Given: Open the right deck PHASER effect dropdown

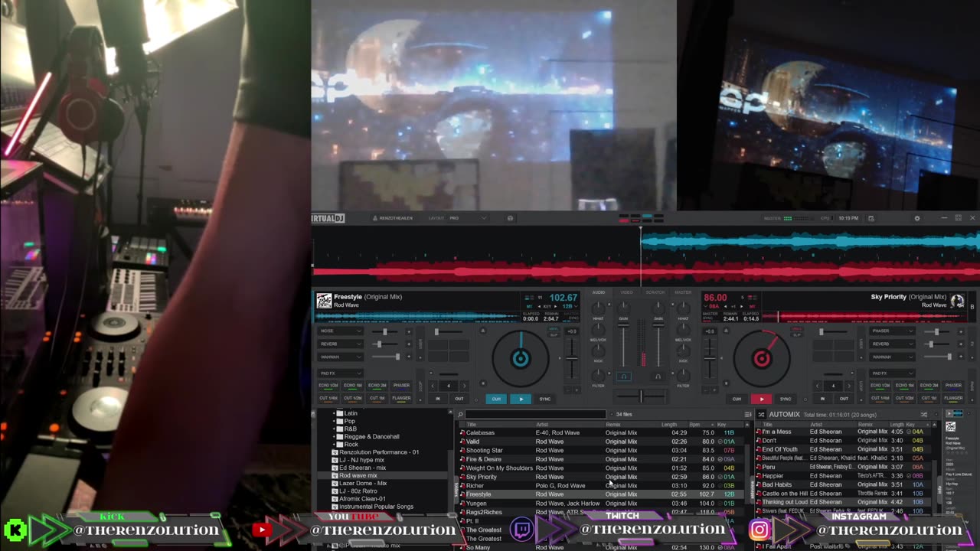Looking at the screenshot, I should 892,331.
